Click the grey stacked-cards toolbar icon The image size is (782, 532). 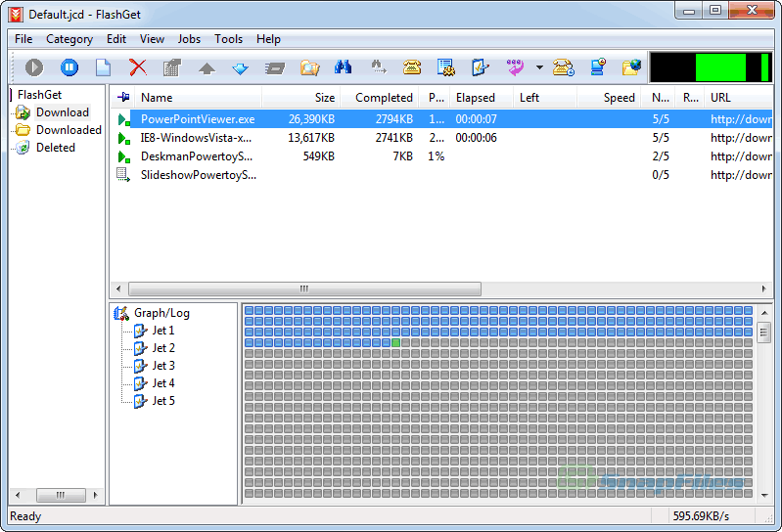275,68
